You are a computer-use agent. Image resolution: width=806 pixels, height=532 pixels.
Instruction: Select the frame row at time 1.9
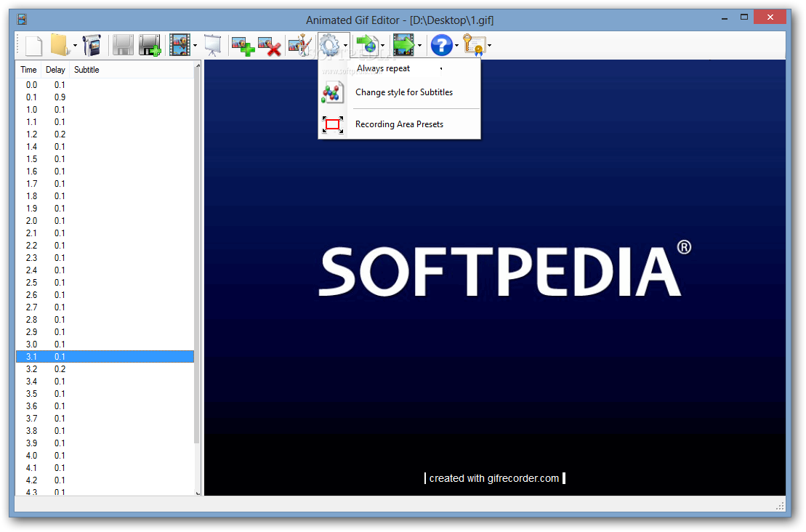pos(105,208)
